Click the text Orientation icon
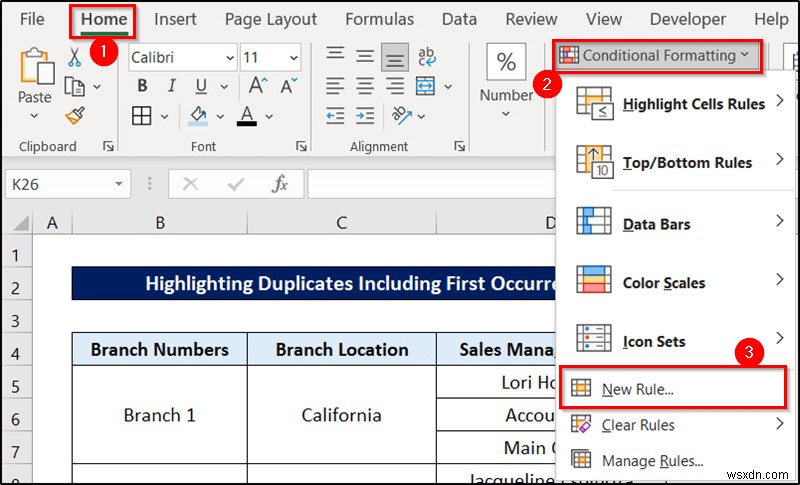This screenshot has width=800, height=485. (401, 116)
